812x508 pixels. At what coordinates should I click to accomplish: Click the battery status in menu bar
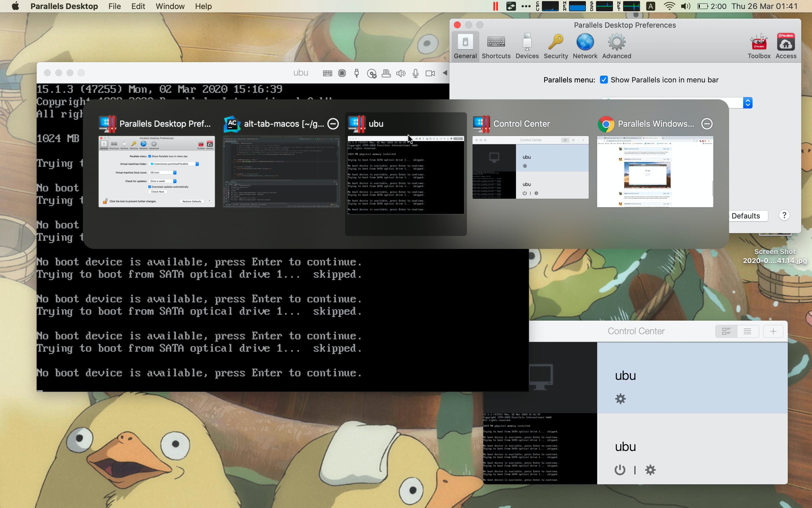[712, 6]
